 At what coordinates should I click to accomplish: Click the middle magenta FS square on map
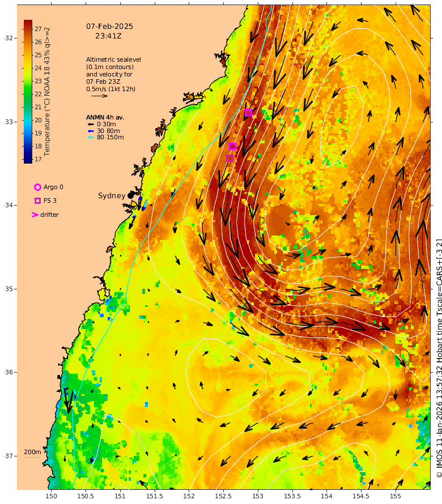click(232, 147)
